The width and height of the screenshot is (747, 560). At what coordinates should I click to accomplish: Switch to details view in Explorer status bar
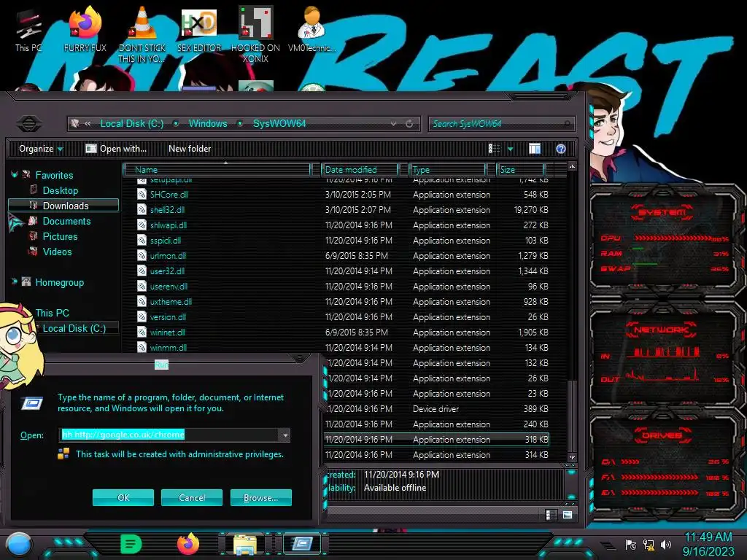coord(550,515)
